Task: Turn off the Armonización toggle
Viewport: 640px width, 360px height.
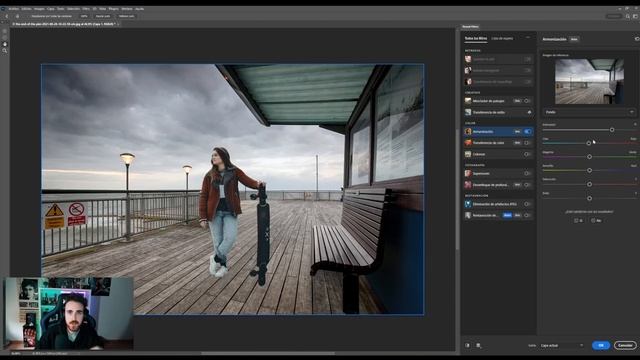Action: (x=528, y=131)
